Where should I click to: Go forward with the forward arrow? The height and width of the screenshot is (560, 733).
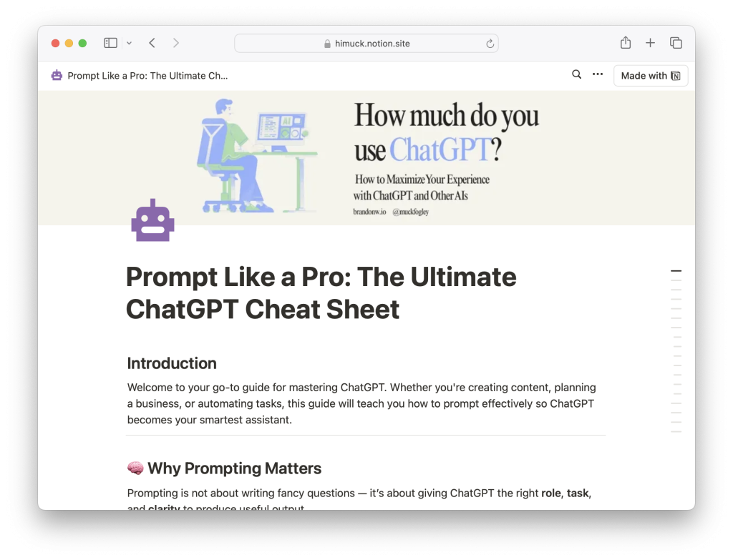pyautogui.click(x=176, y=43)
